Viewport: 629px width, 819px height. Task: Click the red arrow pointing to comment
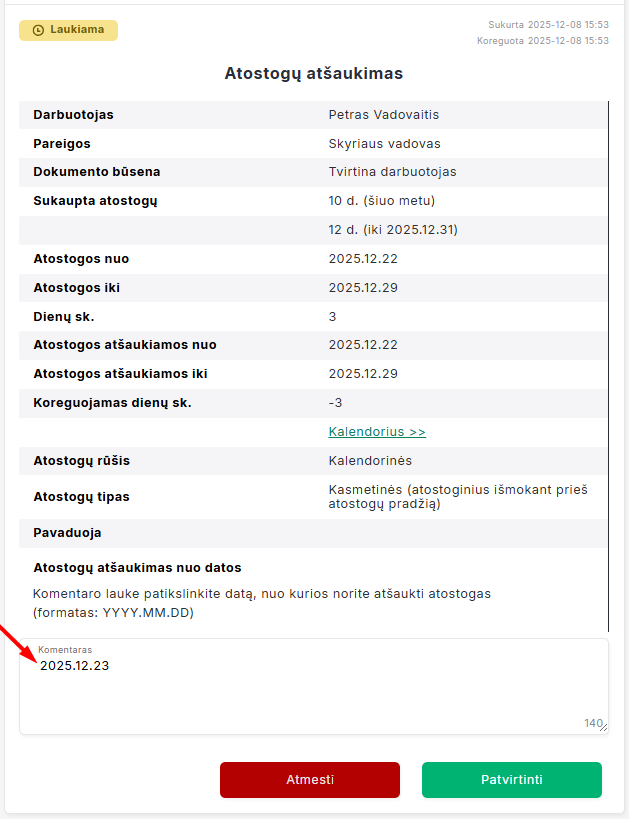17,643
